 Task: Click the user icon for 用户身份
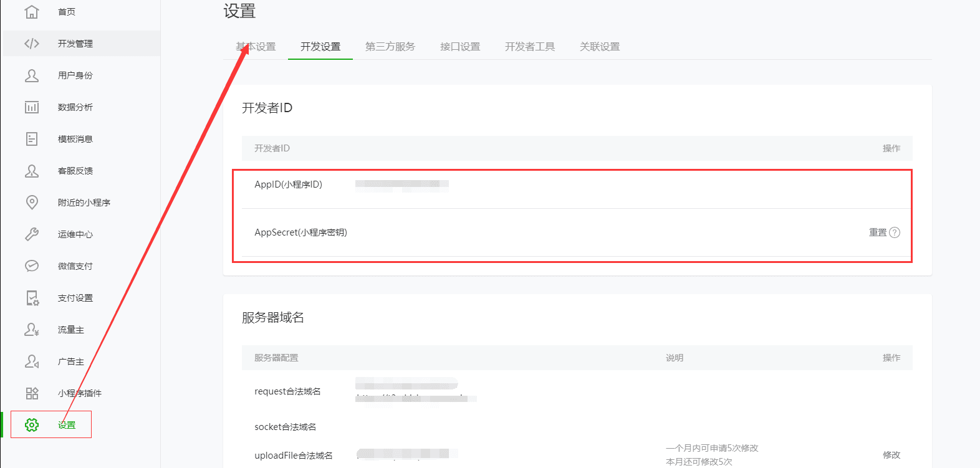pos(32,75)
